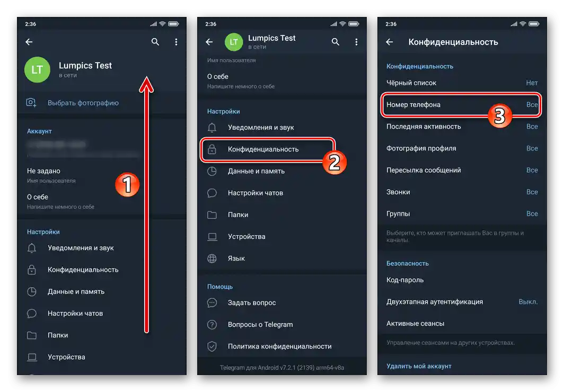Screen dimensions: 564x392
Task: Open Задать вопрос
Action: [282, 303]
